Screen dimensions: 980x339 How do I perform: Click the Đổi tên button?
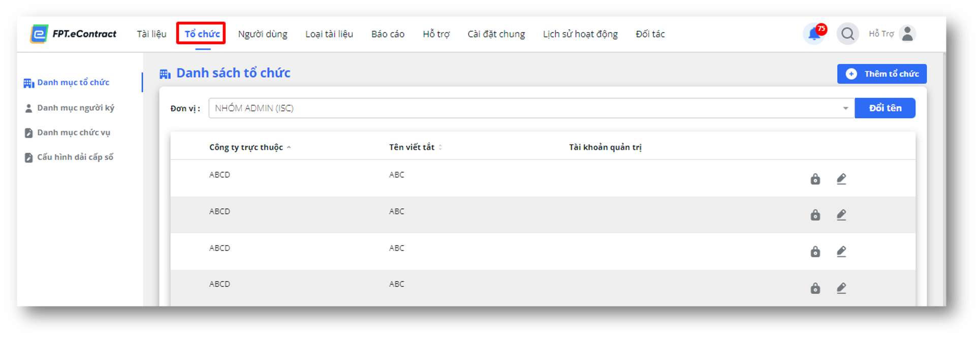click(885, 108)
